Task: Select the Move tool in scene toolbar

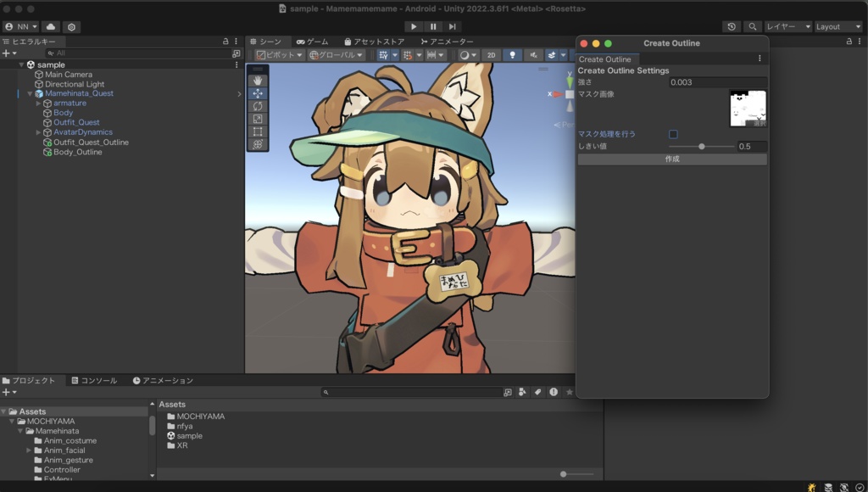Action: 258,93
